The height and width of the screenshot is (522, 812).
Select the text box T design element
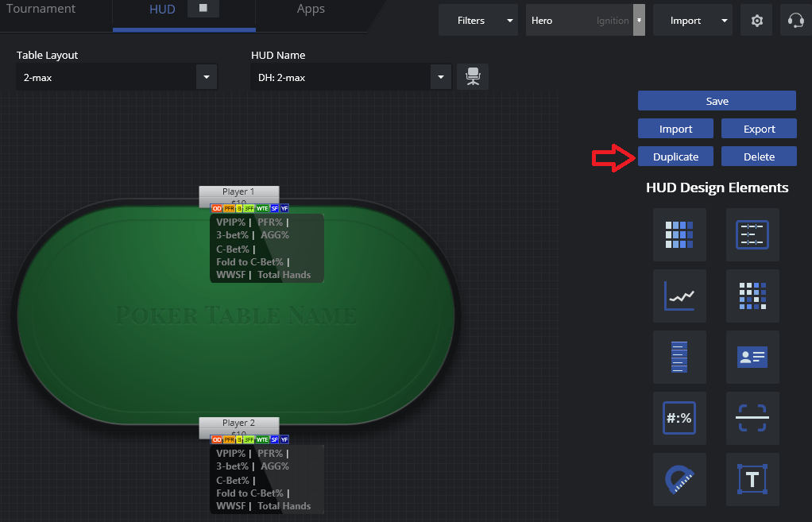[752, 479]
